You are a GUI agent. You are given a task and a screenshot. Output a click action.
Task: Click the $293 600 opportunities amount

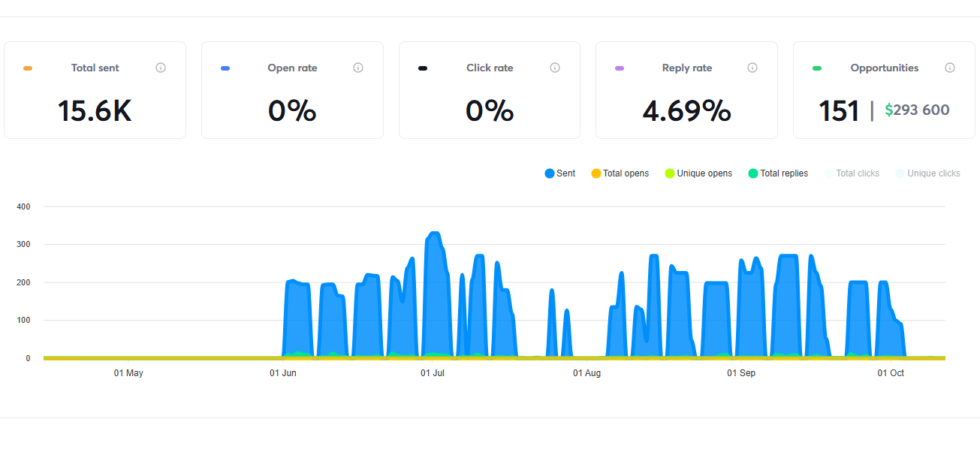coord(917,110)
